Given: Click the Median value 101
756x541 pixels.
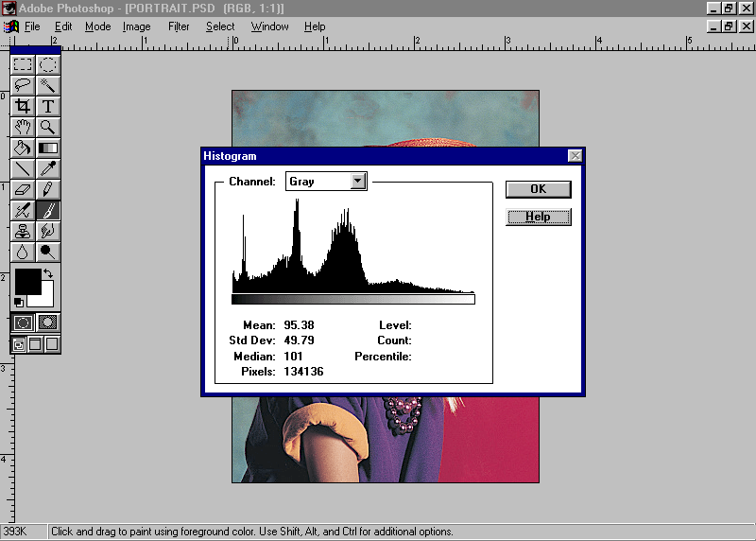Looking at the screenshot, I should tap(293, 357).
